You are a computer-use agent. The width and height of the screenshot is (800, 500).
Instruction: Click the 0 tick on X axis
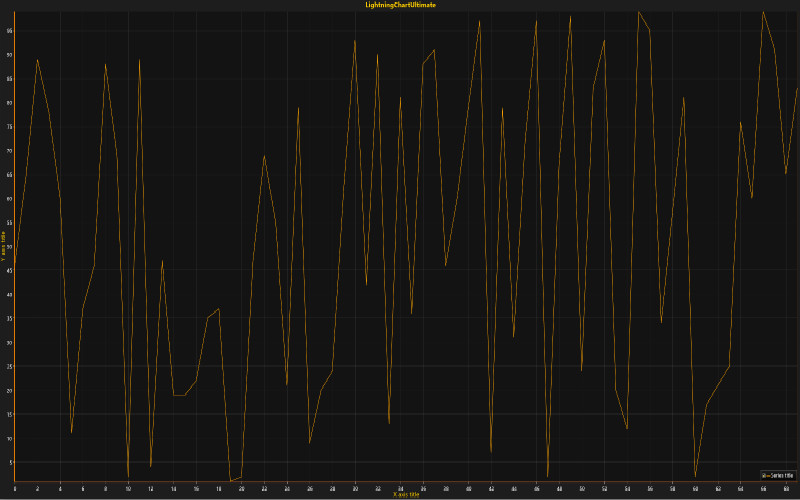coord(15,488)
